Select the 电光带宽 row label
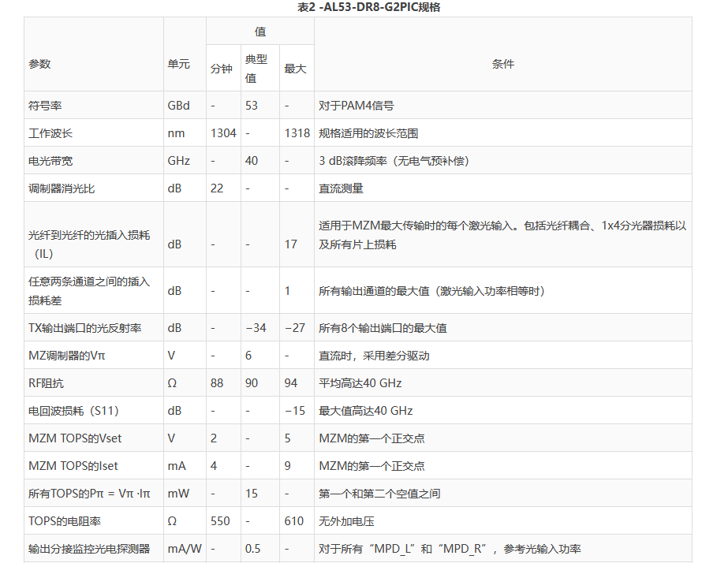Screen dimensions: 728x563 pos(50,161)
